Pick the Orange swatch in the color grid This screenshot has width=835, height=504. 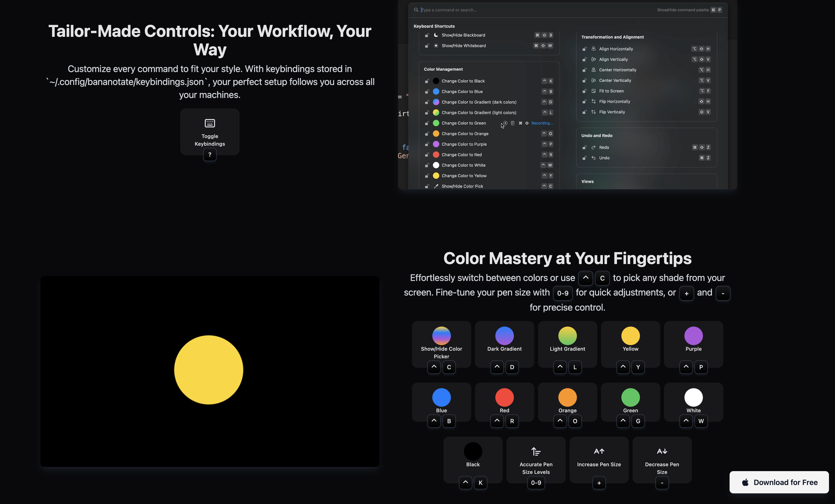coord(567,397)
